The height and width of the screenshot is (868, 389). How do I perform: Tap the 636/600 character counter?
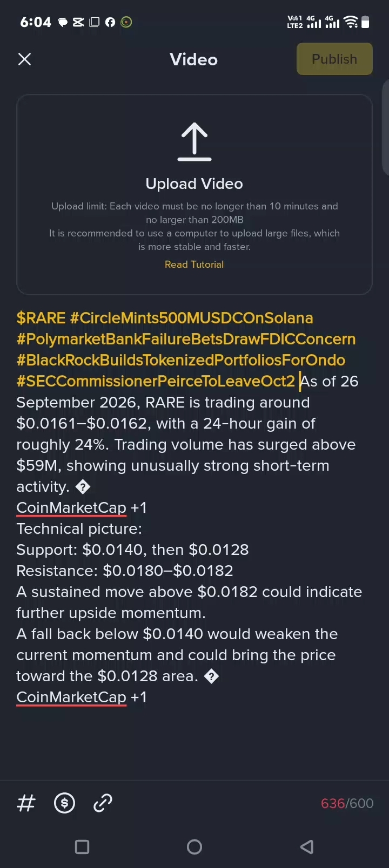[347, 803]
